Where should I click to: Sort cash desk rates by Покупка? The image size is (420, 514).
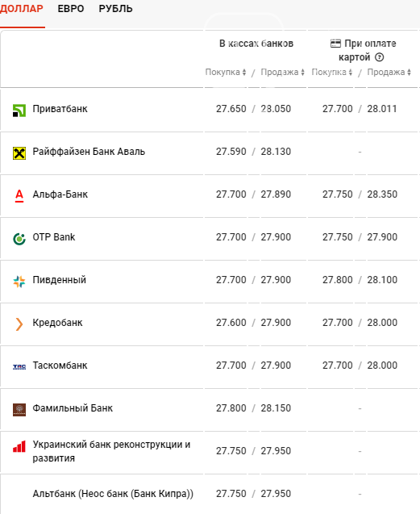tap(226, 72)
